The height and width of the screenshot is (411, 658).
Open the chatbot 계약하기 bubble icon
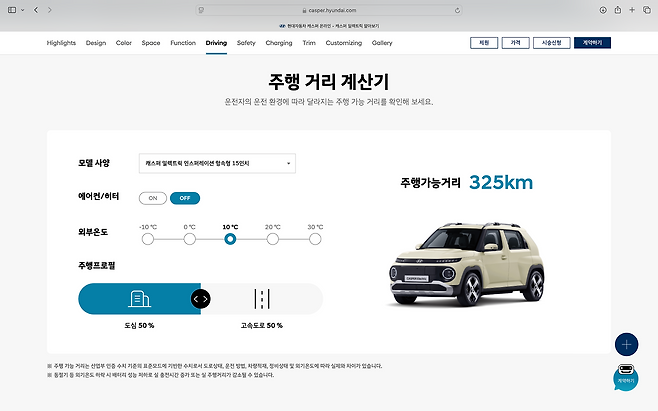[x=626, y=379]
